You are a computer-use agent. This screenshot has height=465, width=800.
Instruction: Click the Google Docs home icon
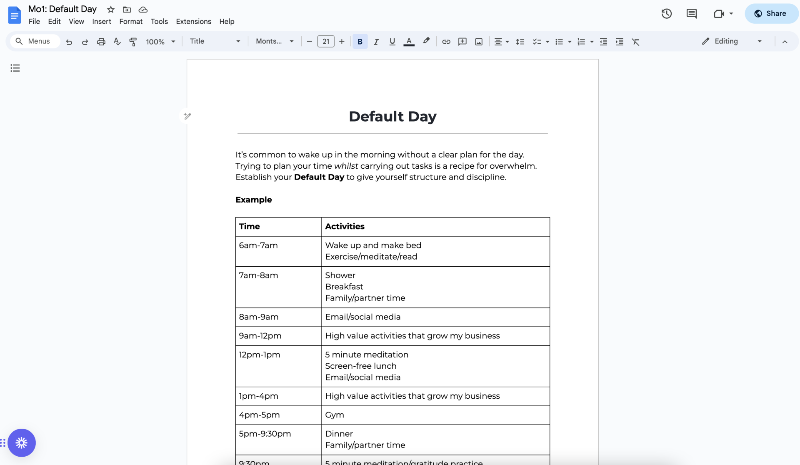14,15
